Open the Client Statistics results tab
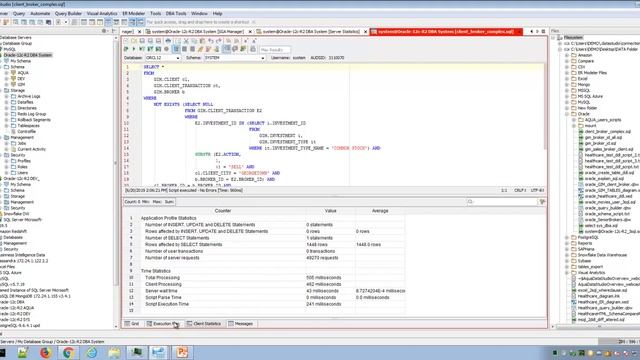This screenshot has height=360, width=640. click(x=204, y=324)
